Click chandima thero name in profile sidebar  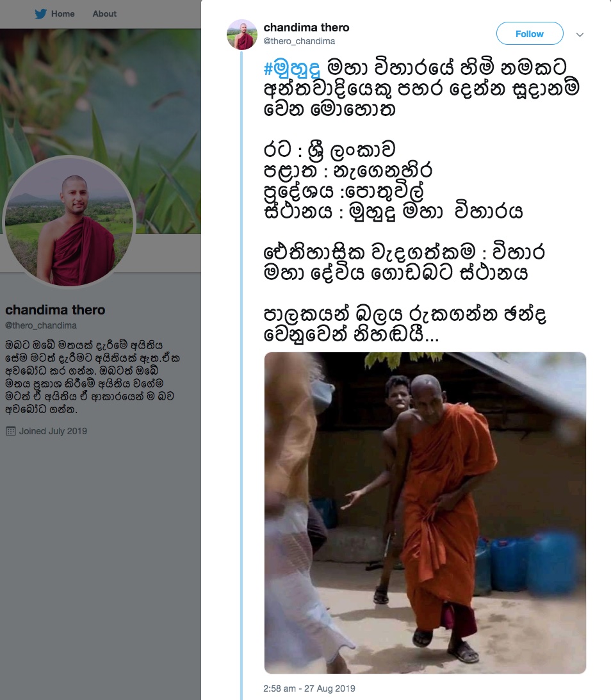tap(55, 310)
